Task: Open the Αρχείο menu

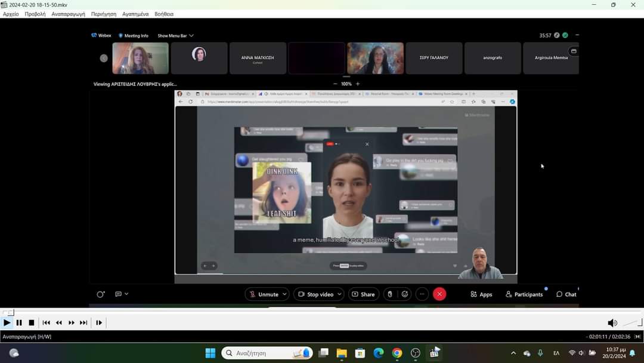Action: 11,14
